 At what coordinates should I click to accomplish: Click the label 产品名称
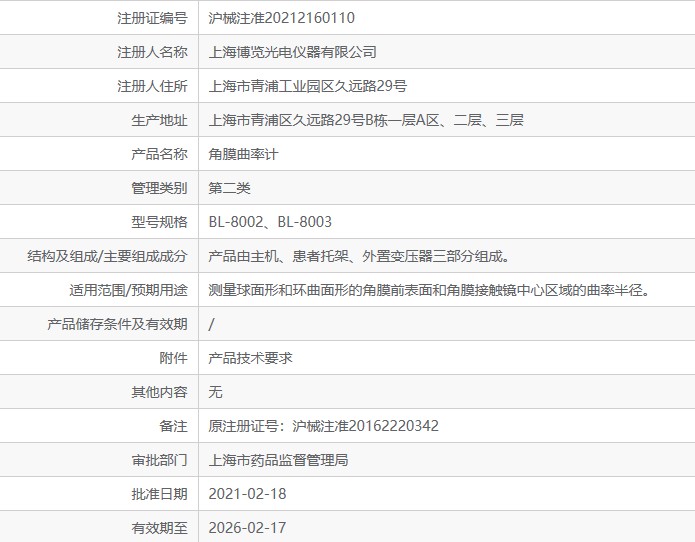point(159,154)
